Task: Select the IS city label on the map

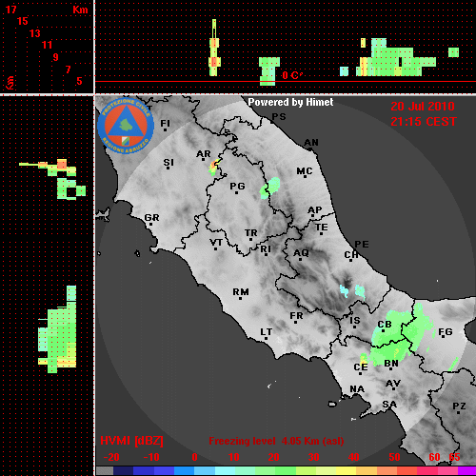Action: [355, 321]
